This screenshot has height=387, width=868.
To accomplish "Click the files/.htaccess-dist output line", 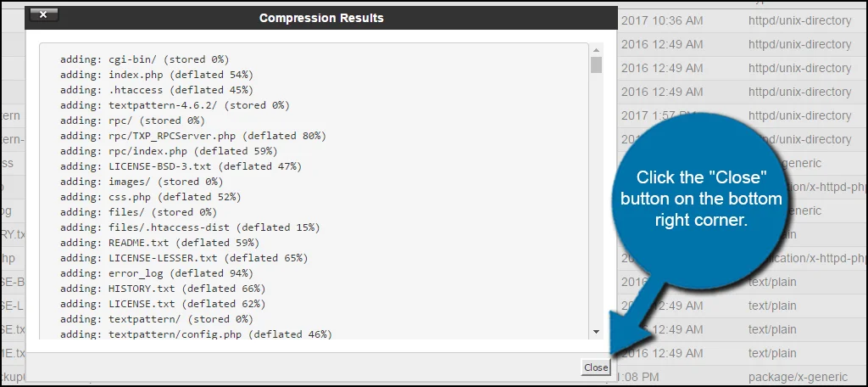I will [190, 227].
